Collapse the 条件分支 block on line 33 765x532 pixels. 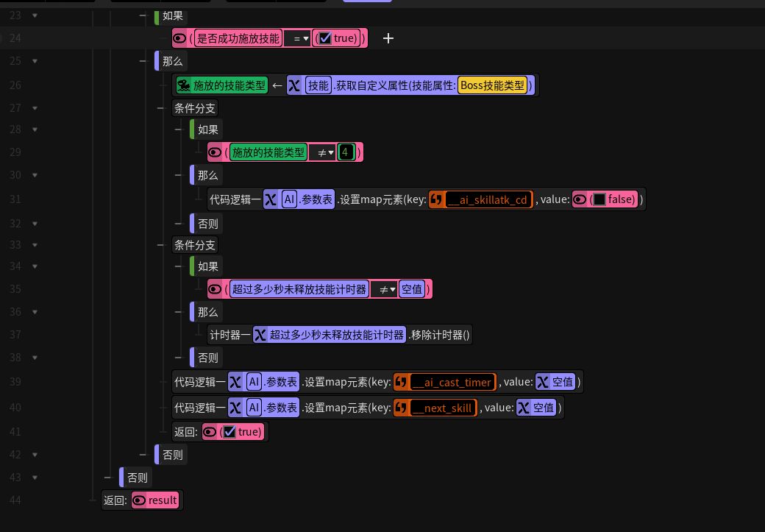pos(35,245)
